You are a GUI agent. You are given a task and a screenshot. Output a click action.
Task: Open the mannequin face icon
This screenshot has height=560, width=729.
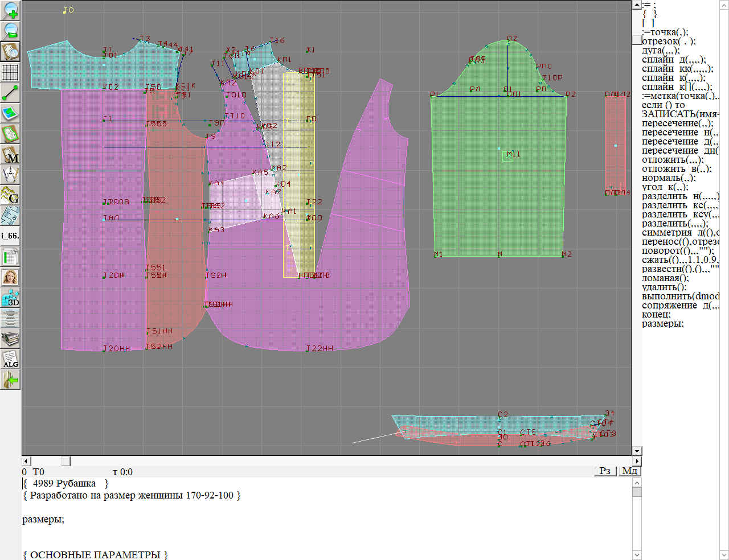coord(10,278)
